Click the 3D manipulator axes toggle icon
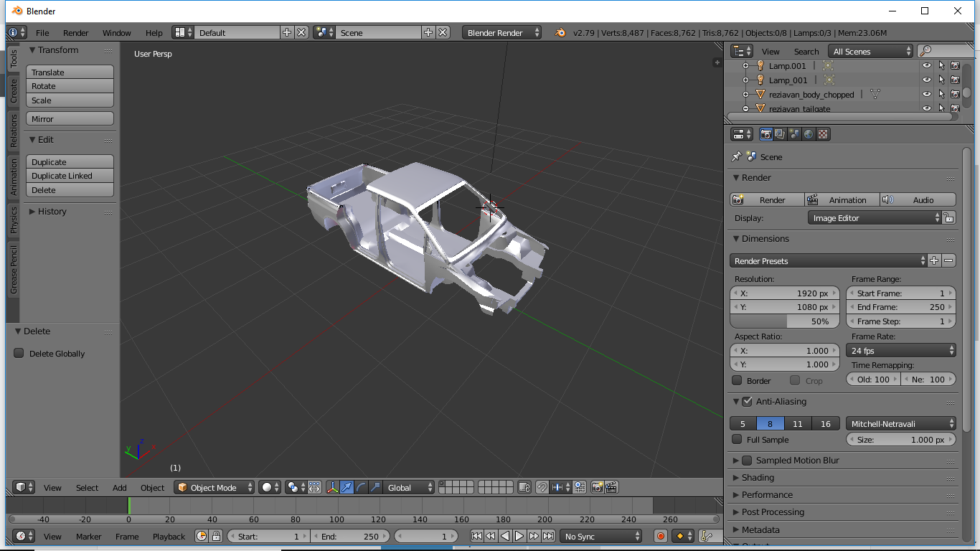Viewport: 980px width, 551px height. click(x=333, y=487)
